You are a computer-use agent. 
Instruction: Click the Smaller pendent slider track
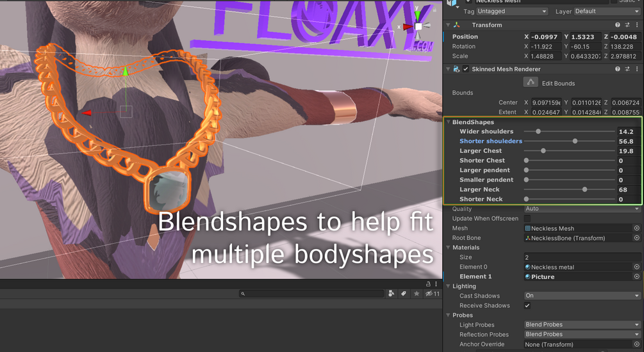click(569, 180)
